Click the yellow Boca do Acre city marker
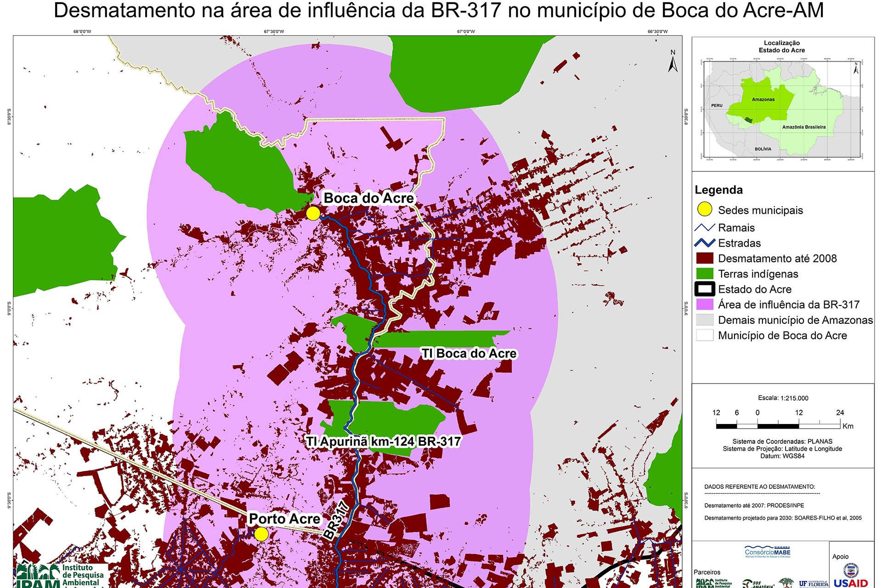The image size is (882, 588). pyautogui.click(x=313, y=214)
